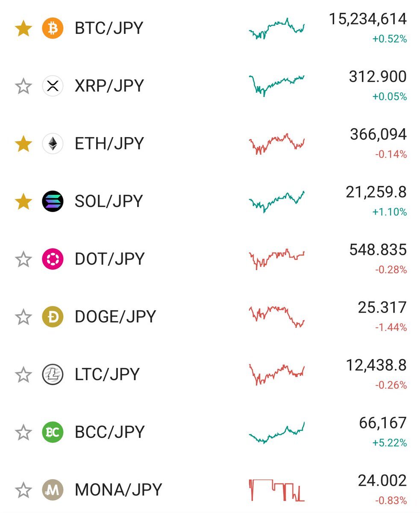Click the Solana coin icon

click(53, 201)
